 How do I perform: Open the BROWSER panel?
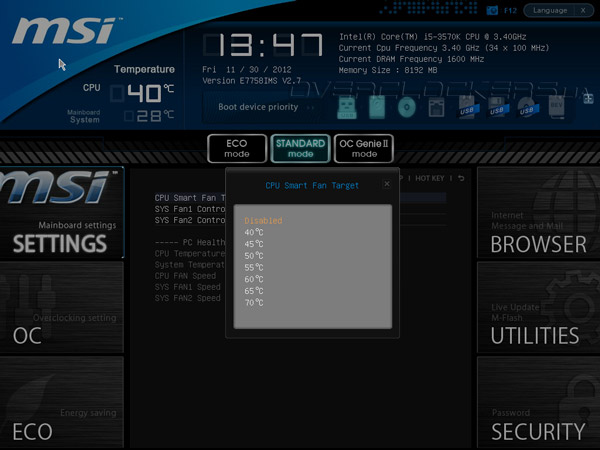[x=538, y=212]
